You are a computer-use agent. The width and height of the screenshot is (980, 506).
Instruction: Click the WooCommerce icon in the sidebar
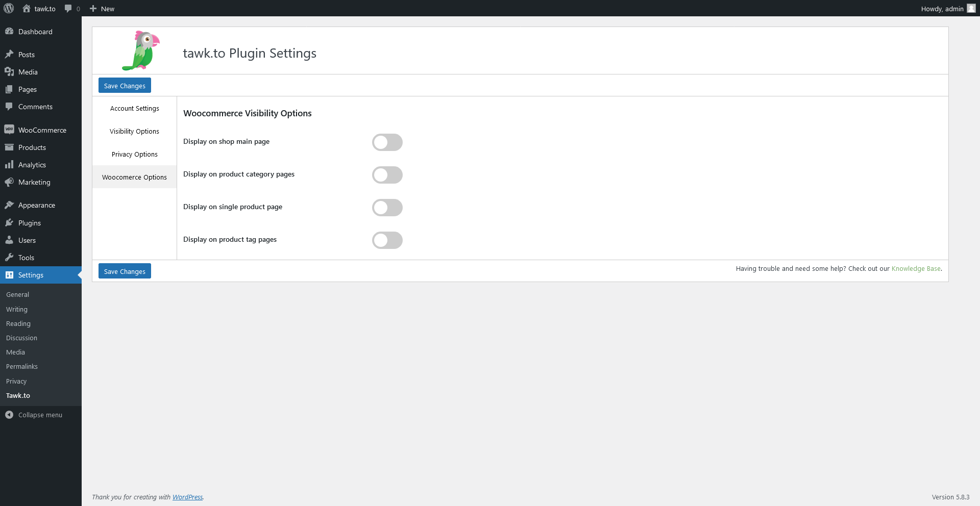tap(9, 130)
